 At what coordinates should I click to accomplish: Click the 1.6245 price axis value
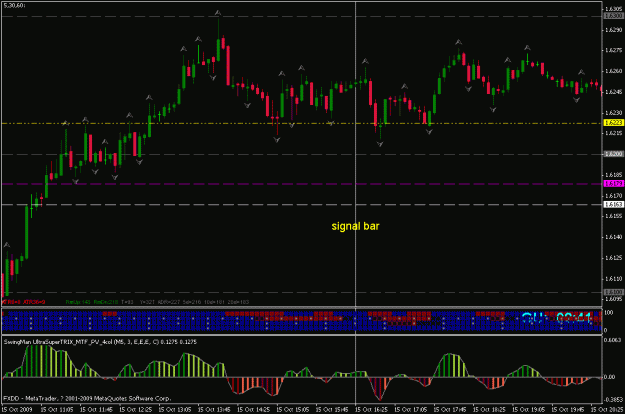[614, 92]
